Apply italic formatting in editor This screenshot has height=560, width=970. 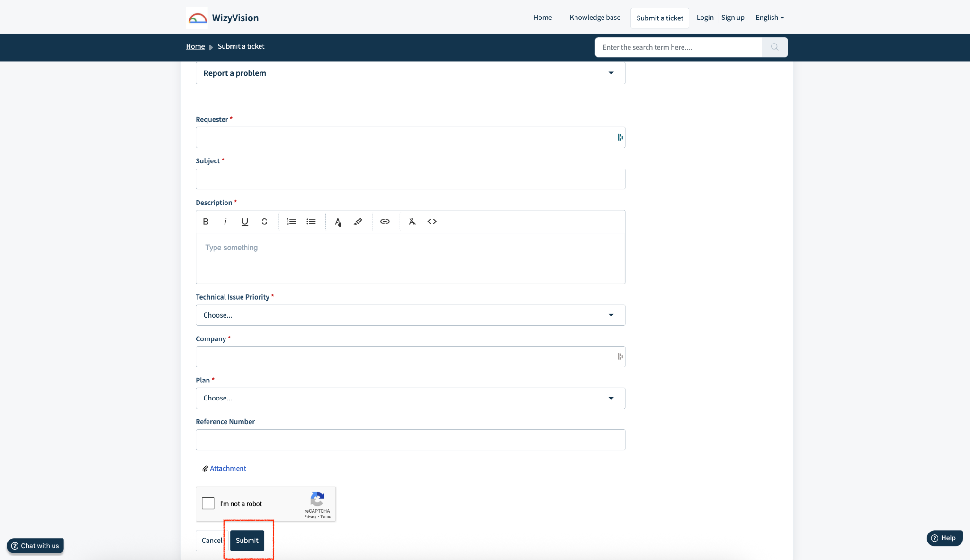pyautogui.click(x=225, y=222)
